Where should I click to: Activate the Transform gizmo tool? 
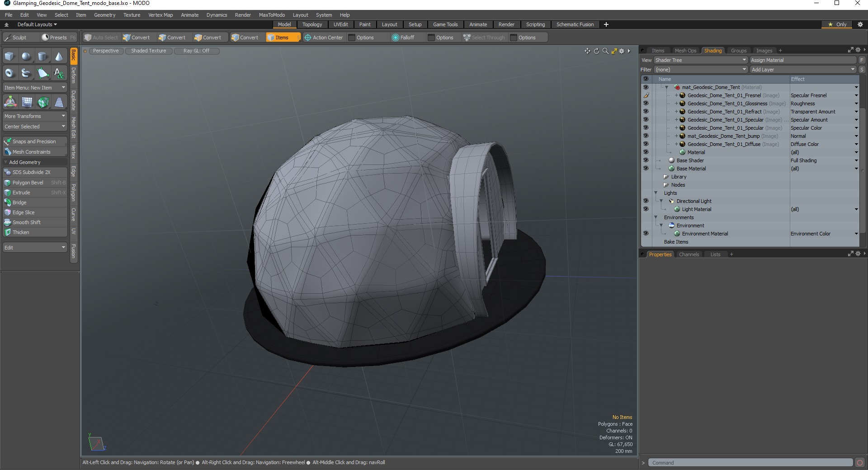click(10, 103)
